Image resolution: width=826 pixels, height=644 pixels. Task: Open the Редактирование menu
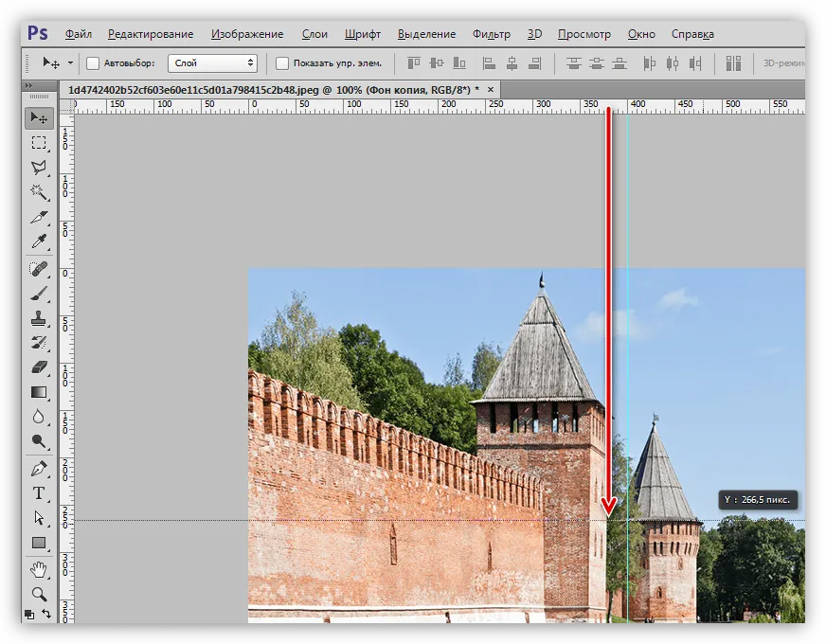tap(151, 34)
